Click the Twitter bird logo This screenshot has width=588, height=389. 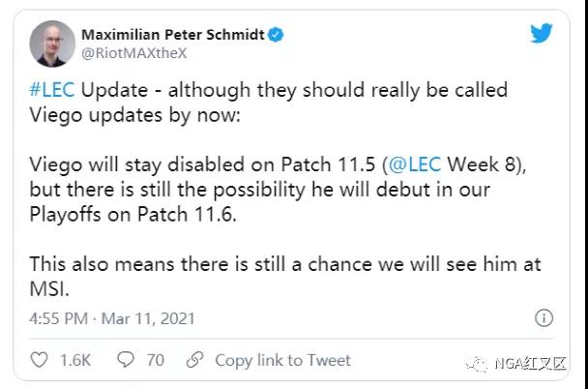point(542,33)
